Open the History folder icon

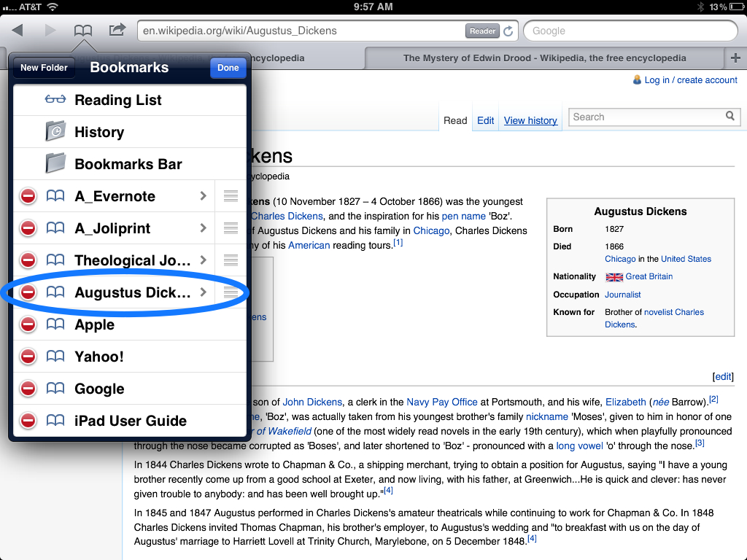55,132
